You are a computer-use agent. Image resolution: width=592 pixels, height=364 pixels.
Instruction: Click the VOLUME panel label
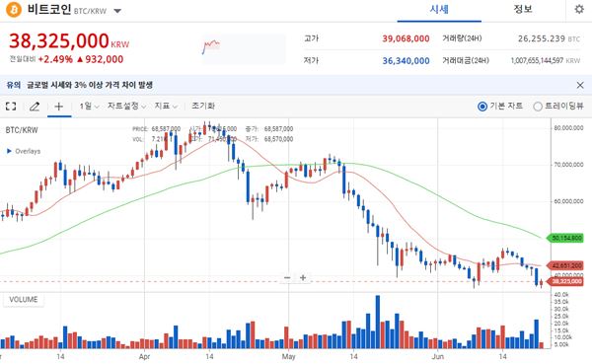click(24, 300)
